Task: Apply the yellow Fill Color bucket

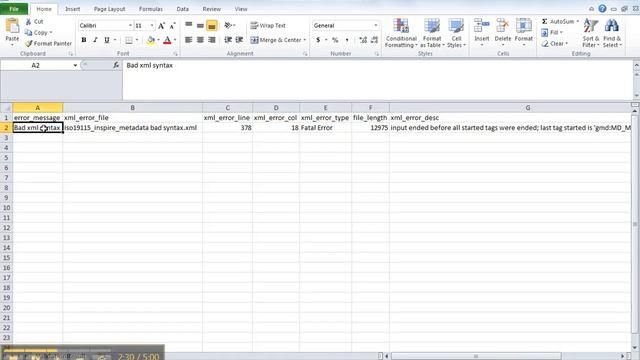Action: click(151, 40)
